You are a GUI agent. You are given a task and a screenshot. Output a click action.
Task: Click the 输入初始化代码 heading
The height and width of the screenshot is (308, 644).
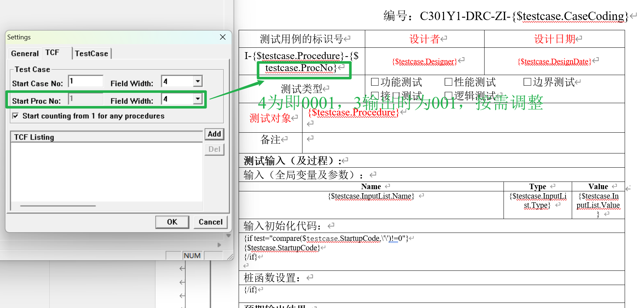(282, 226)
